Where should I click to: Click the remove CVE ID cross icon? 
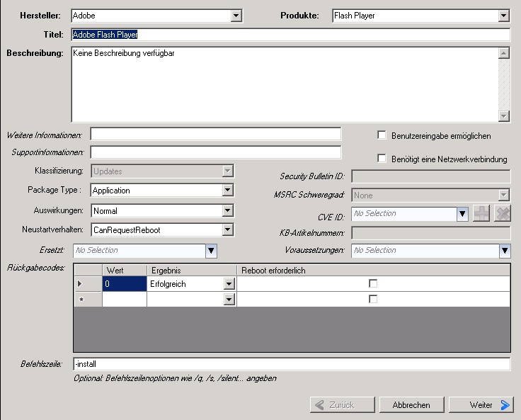click(x=503, y=213)
